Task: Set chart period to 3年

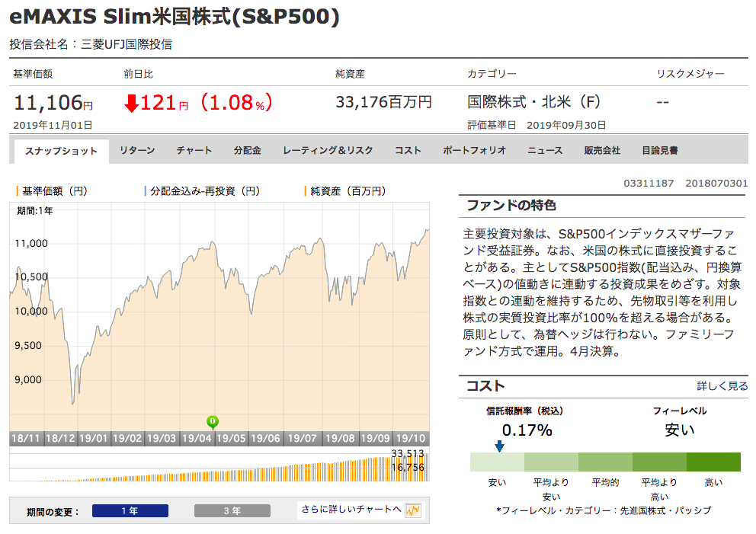Action: [232, 511]
